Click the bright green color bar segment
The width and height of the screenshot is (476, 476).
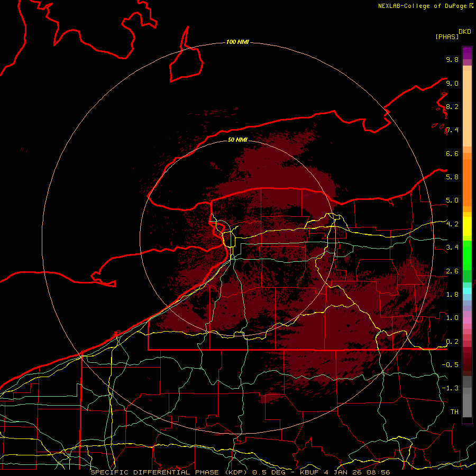[x=467, y=255]
